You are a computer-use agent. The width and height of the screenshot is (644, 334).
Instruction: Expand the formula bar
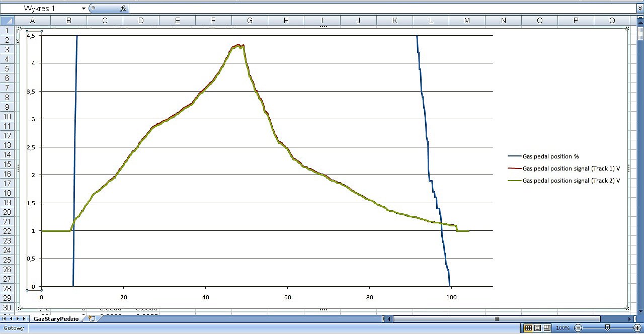pos(639,9)
